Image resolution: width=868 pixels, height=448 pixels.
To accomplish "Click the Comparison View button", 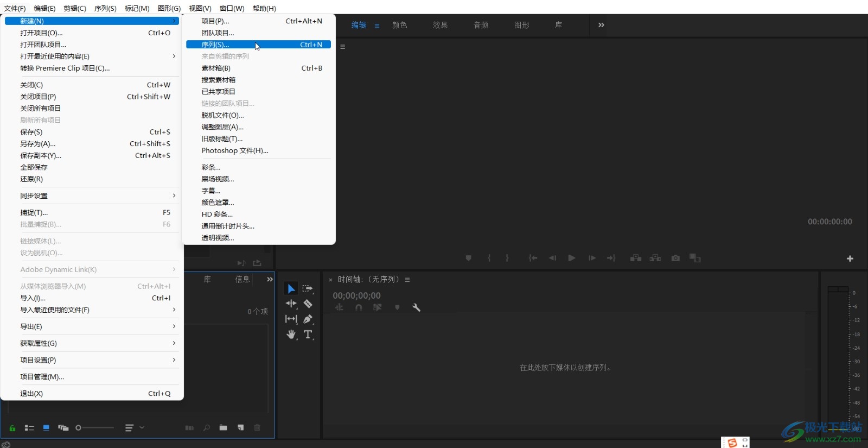I will tap(695, 258).
